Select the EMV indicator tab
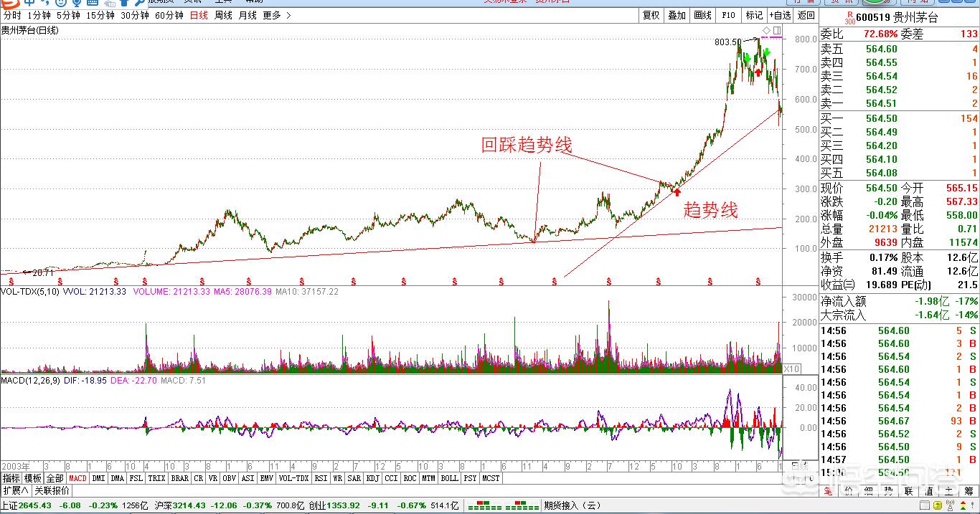This screenshot has height=514, width=980. pyautogui.click(x=267, y=478)
